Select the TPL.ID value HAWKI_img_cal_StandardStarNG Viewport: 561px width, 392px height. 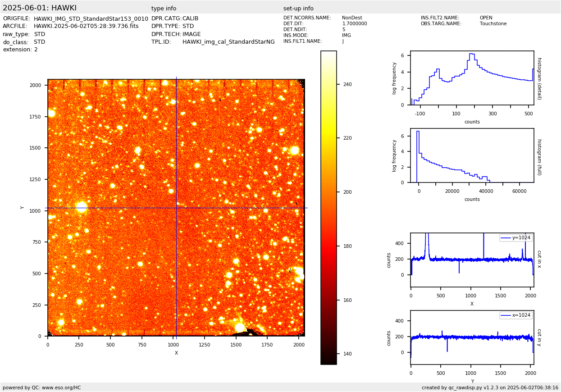[228, 42]
